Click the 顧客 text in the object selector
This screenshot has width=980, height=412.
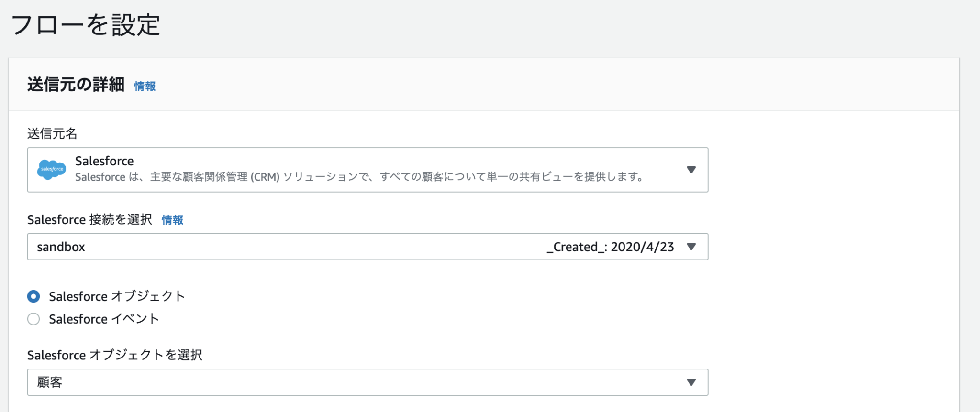pyautogui.click(x=48, y=382)
